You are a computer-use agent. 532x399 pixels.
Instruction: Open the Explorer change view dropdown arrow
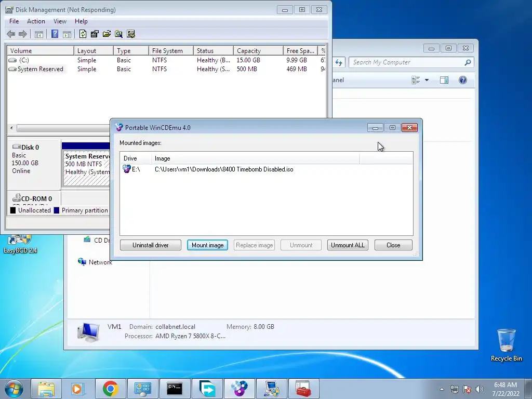point(427,80)
